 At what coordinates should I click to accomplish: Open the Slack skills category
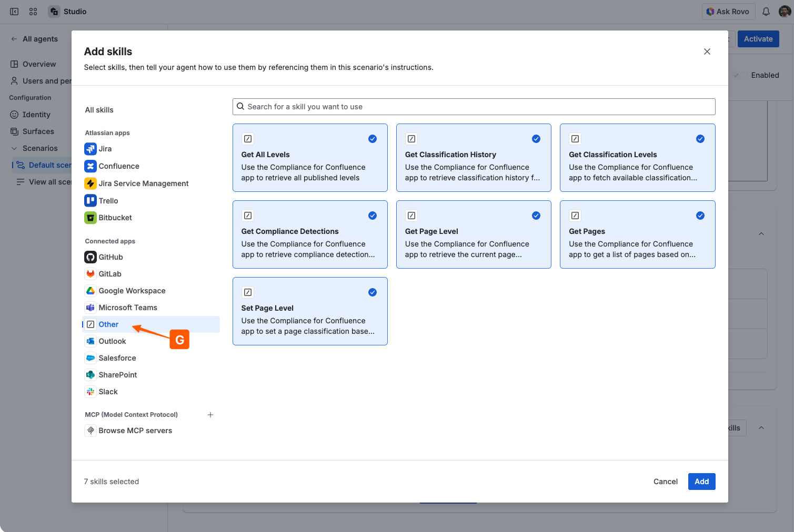[108, 392]
